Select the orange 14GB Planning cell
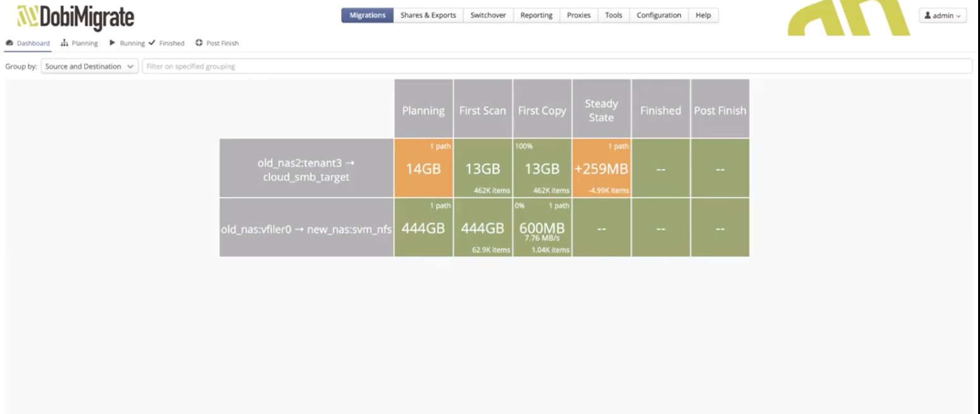This screenshot has height=414, width=980. pos(423,168)
